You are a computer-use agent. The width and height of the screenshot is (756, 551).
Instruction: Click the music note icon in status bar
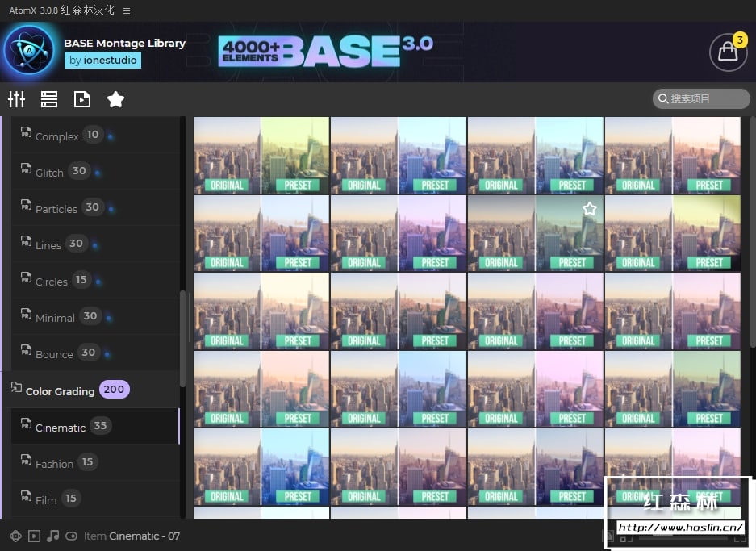click(53, 536)
